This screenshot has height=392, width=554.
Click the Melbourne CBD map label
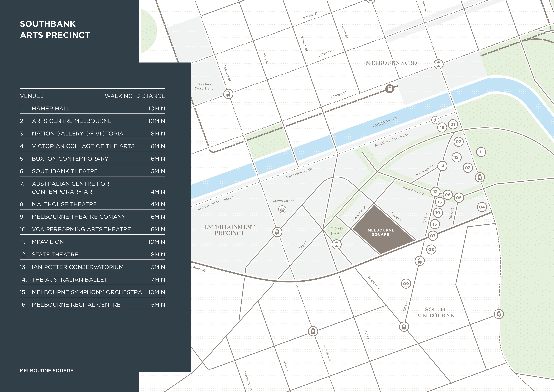[391, 63]
